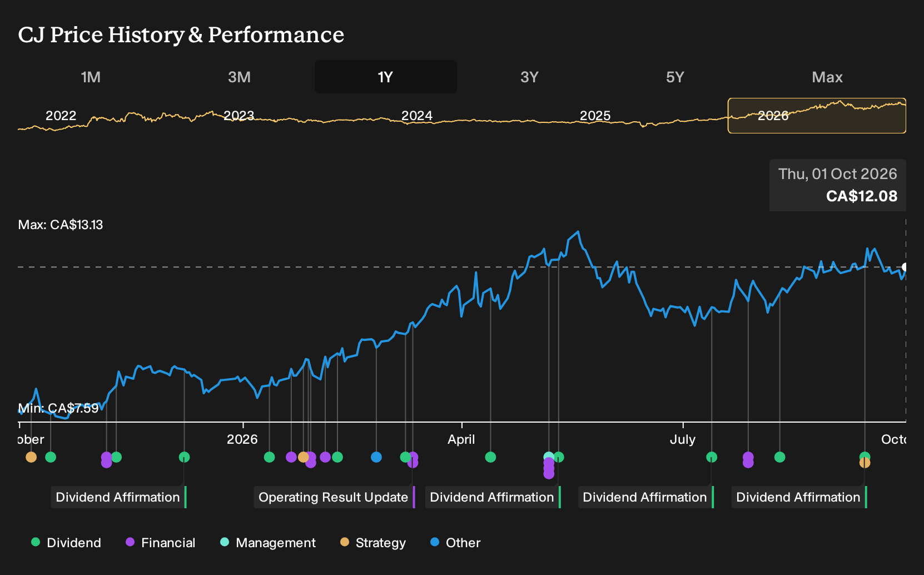Viewport: 924px width, 575px height.
Task: Toggle the Strategy legend filter
Action: [x=373, y=543]
